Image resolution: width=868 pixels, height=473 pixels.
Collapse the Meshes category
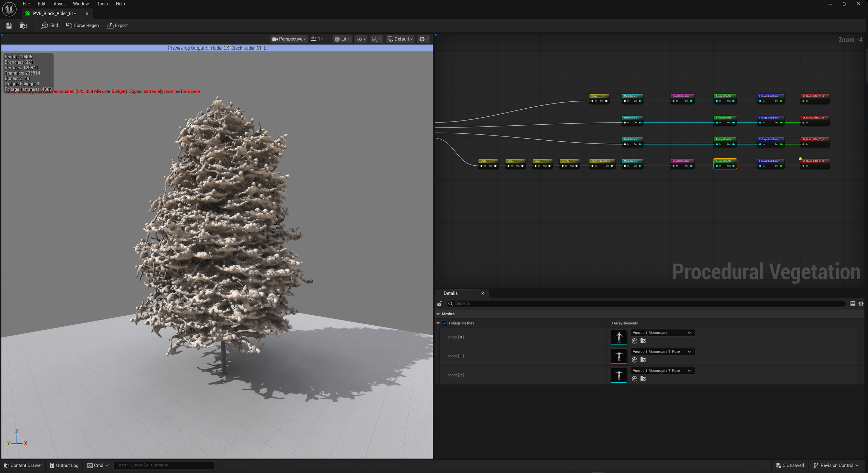tap(438, 314)
